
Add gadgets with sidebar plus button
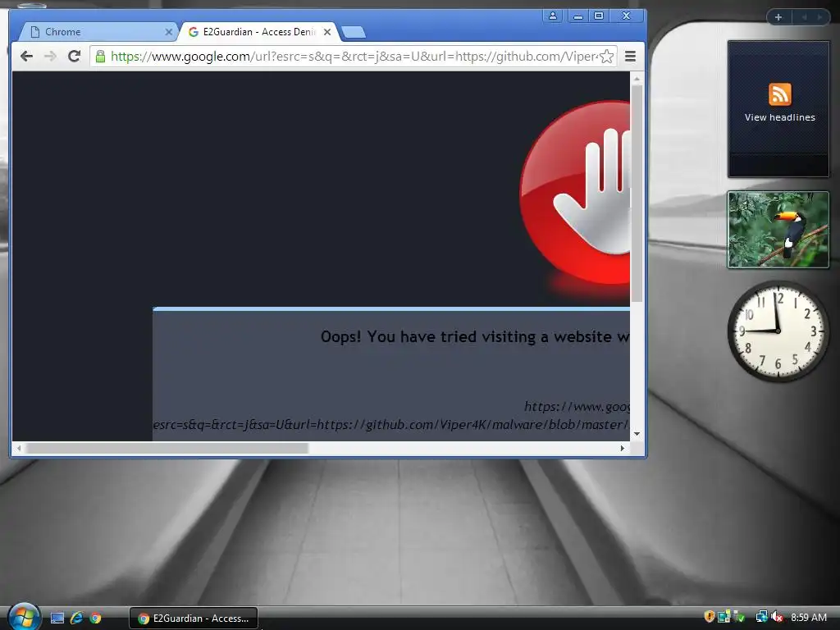(778, 17)
